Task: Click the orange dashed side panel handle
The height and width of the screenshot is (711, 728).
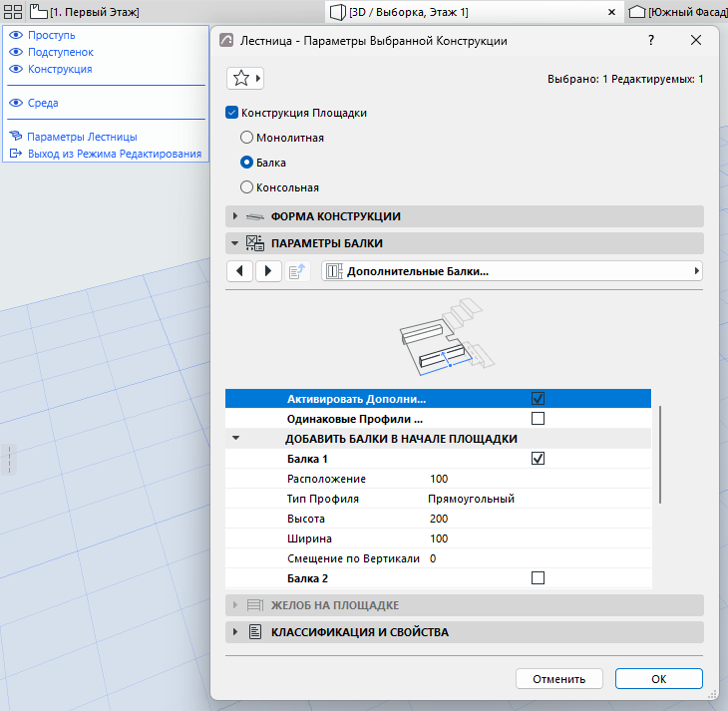Action: pos(9,460)
